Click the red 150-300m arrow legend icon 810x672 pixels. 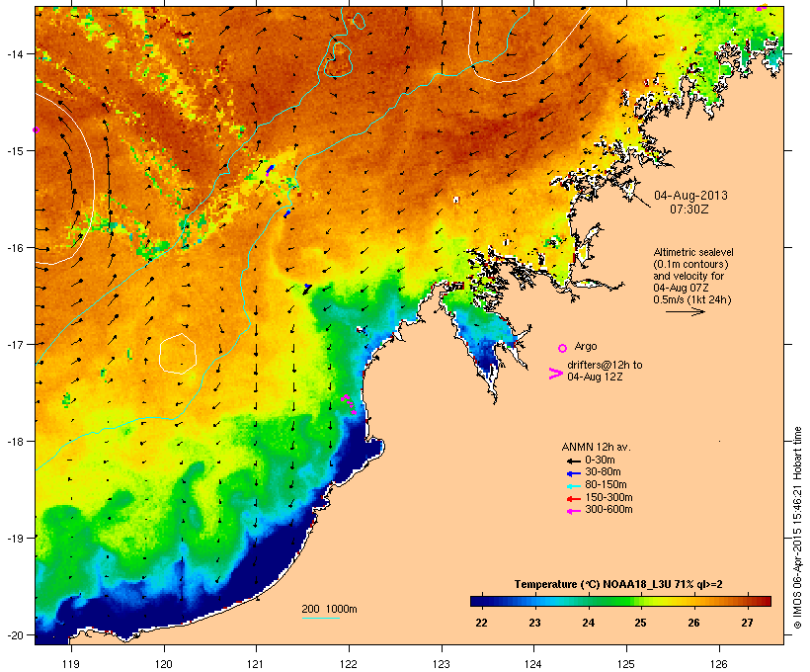(573, 498)
